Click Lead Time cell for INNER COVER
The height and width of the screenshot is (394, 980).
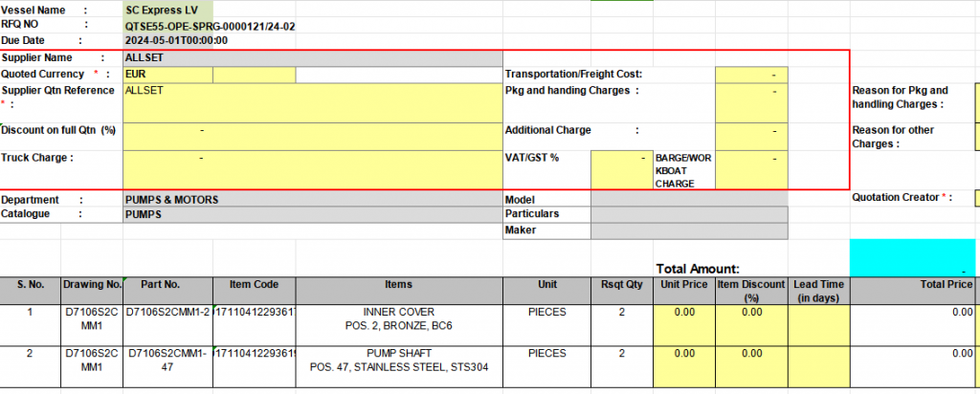(818, 324)
